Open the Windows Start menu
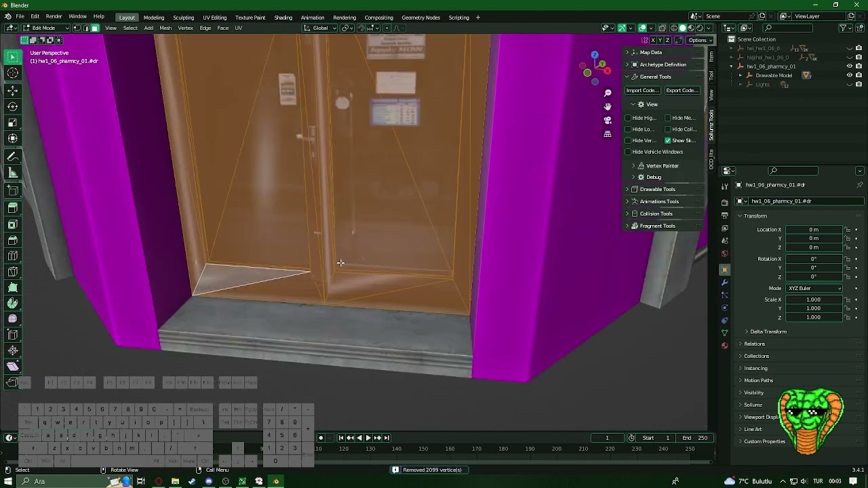 click(8, 481)
